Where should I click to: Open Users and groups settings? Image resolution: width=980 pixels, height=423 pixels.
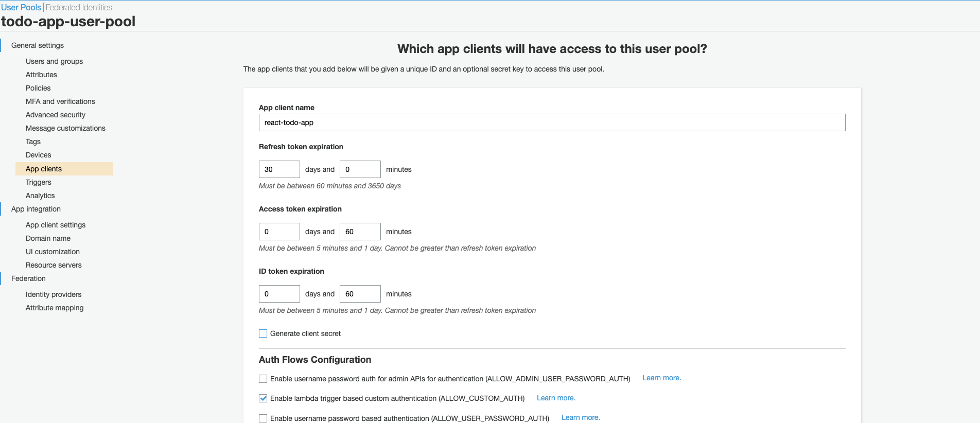tap(54, 61)
